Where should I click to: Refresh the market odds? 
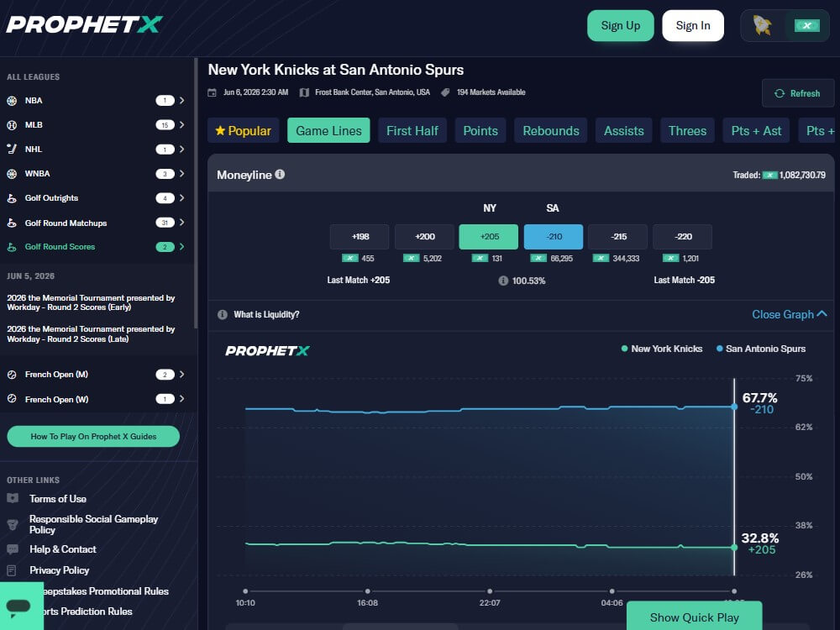[798, 93]
